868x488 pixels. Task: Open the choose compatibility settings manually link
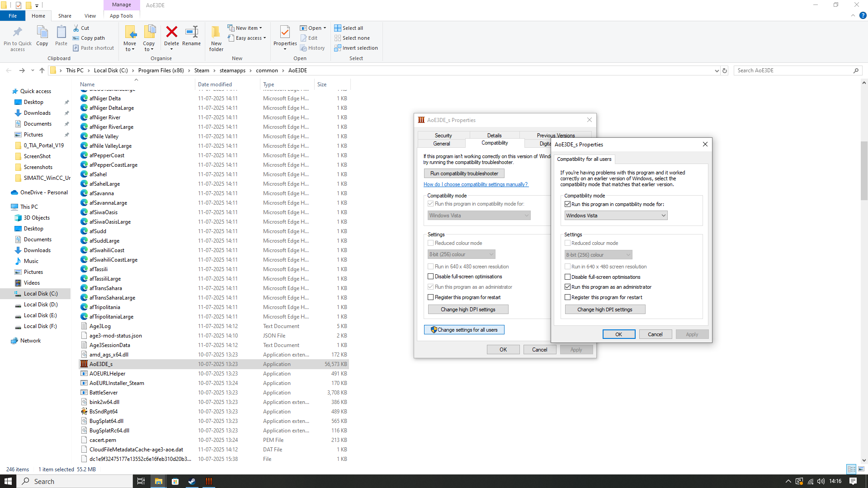[x=476, y=184]
